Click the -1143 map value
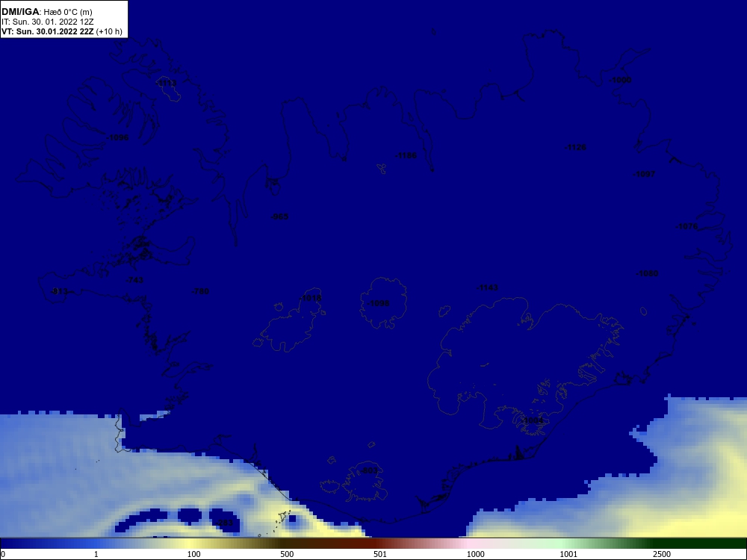Screen dimensions: 747x560 pos(487,287)
